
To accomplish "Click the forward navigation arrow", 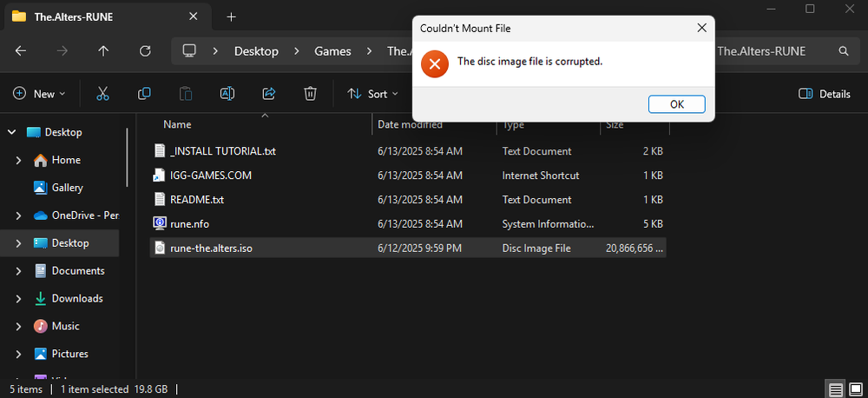I will tap(62, 51).
